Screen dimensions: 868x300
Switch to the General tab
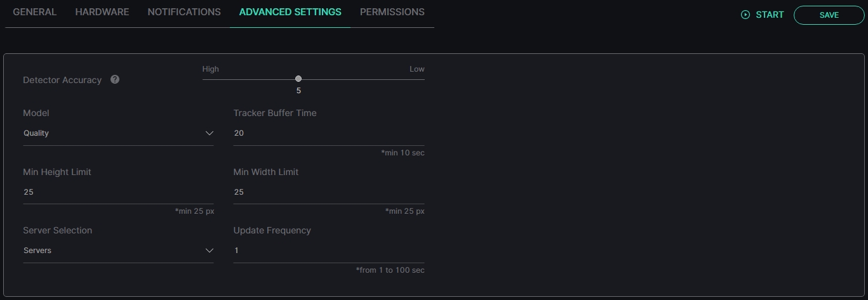tap(35, 12)
